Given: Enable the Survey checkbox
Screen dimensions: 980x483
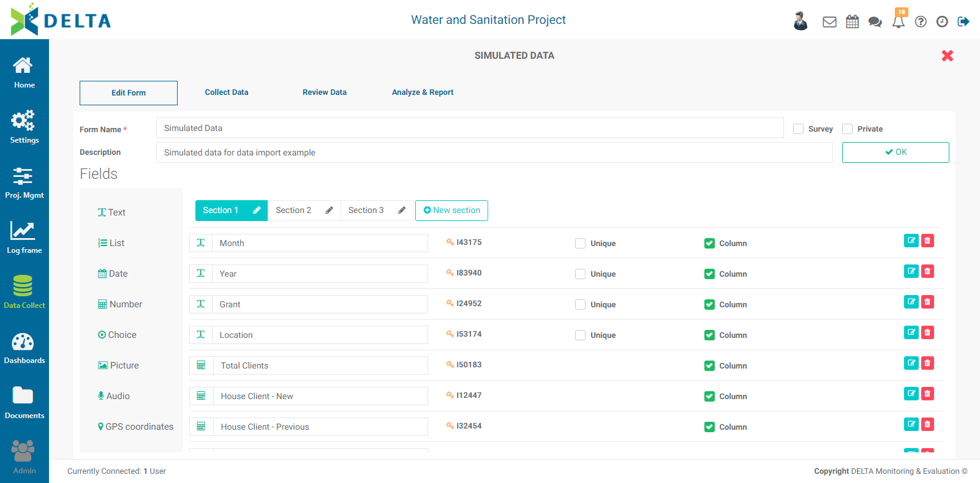Looking at the screenshot, I should [798, 129].
